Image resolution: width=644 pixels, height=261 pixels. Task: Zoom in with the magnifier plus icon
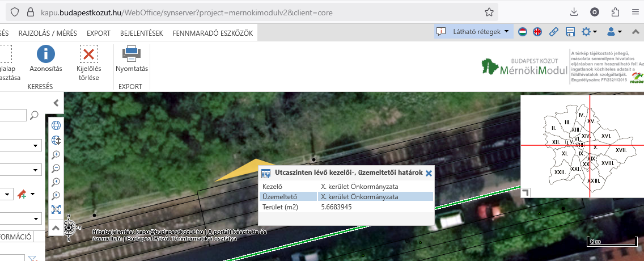[56, 154]
